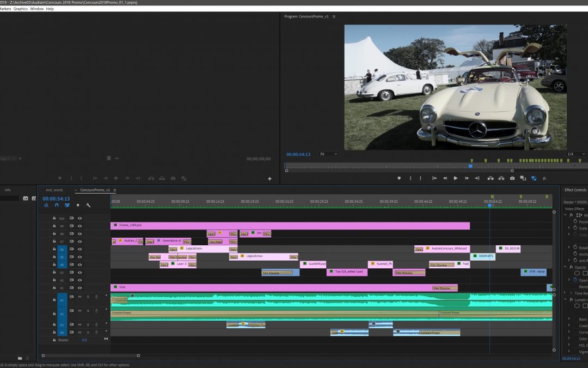Click the Master track output arrows icon

point(106,339)
